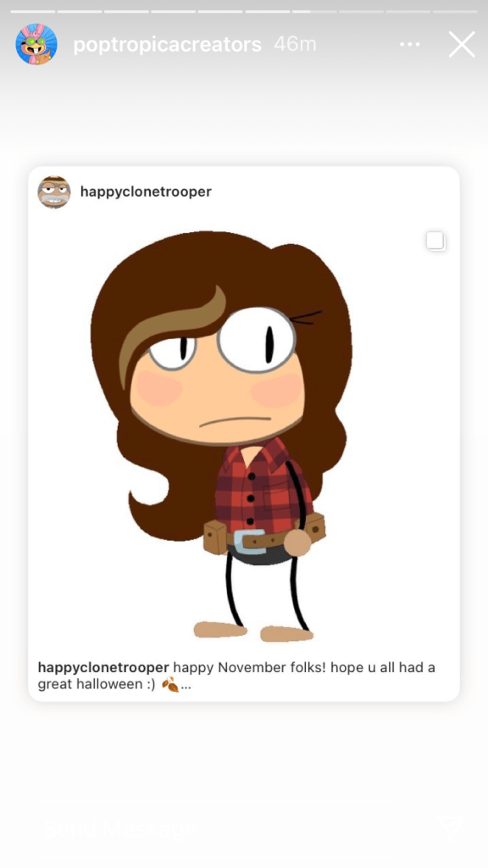
Task: Close the story with the X icon
Action: (x=462, y=44)
